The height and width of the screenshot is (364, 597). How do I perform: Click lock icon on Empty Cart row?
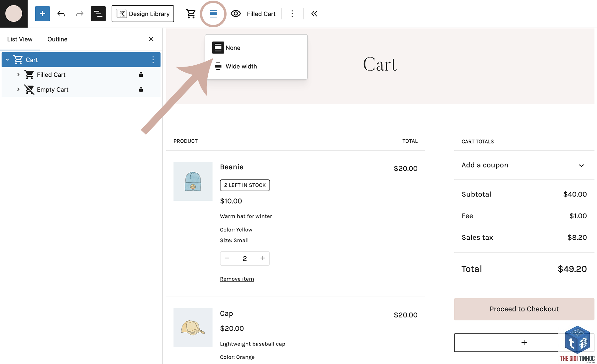pyautogui.click(x=141, y=89)
